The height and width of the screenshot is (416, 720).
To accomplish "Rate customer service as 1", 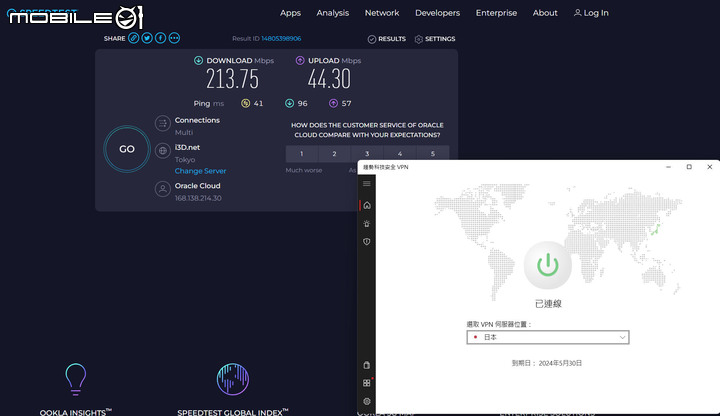I will click(x=302, y=154).
